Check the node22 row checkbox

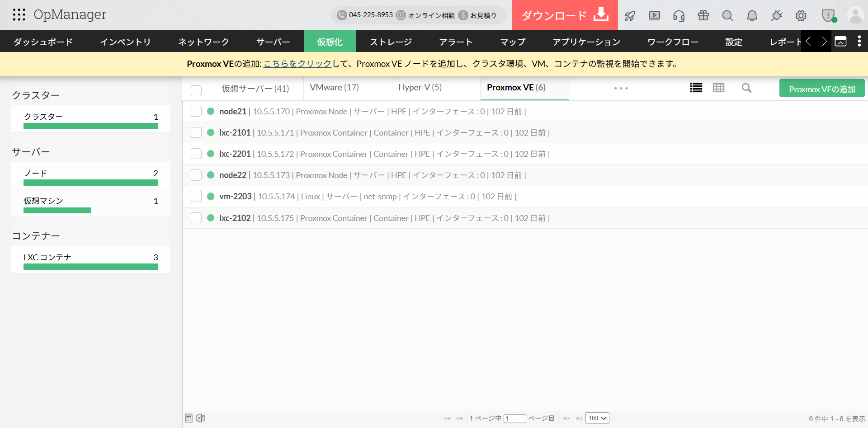(x=196, y=175)
